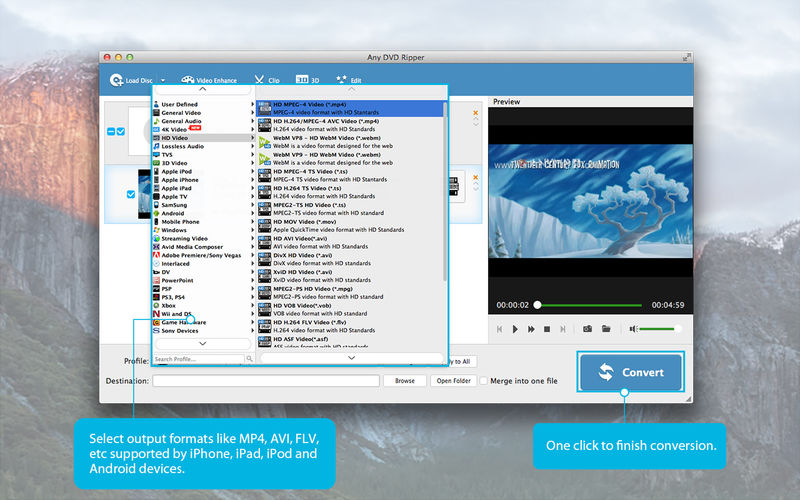Click the PowerPoint category icon
Image resolution: width=800 pixels, height=500 pixels.
[157, 280]
